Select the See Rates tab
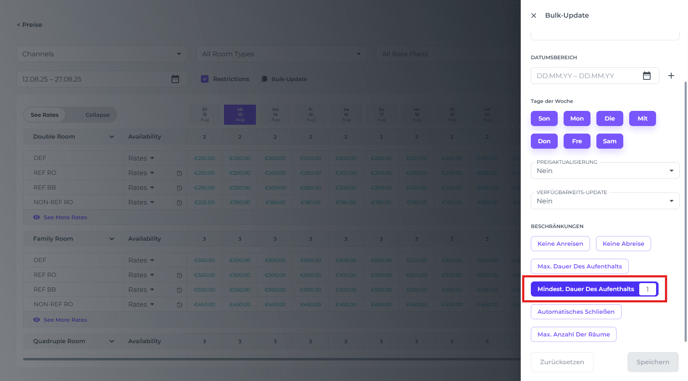 tap(44, 115)
